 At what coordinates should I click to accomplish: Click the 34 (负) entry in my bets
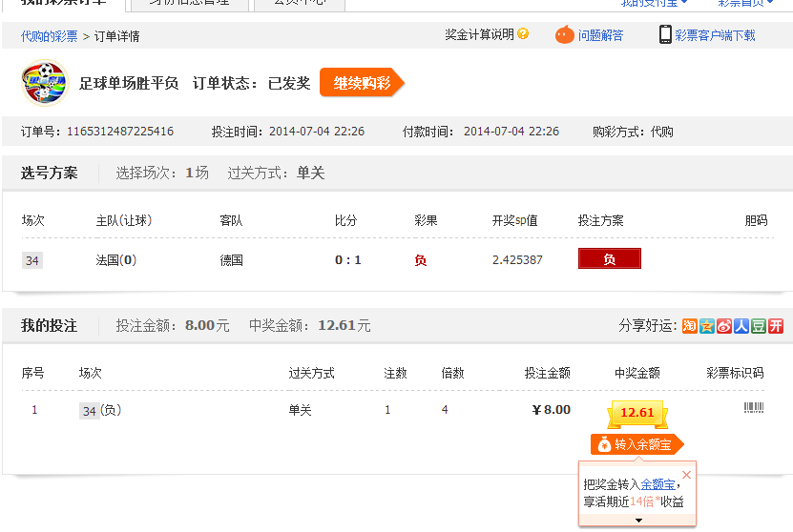click(100, 410)
